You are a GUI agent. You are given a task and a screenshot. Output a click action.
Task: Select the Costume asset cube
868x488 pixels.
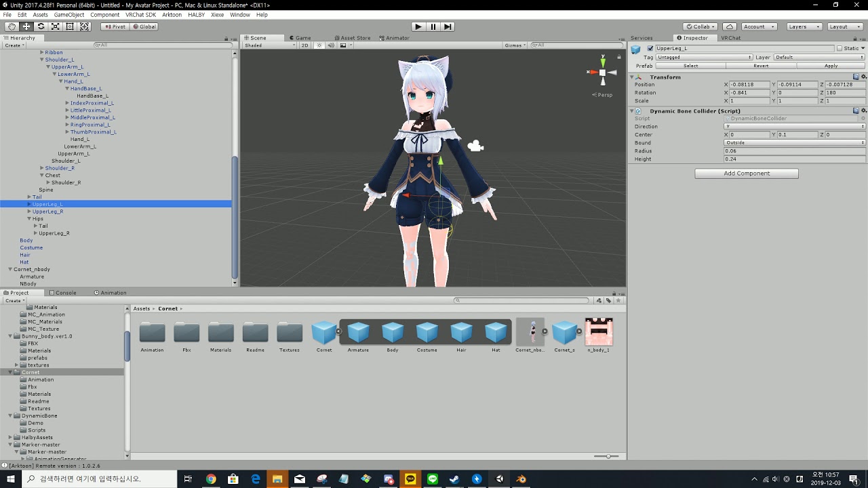[x=427, y=333]
